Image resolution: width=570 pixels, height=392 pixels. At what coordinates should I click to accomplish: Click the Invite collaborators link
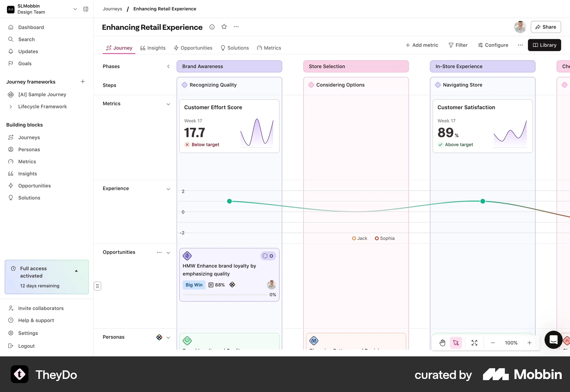coord(41,308)
